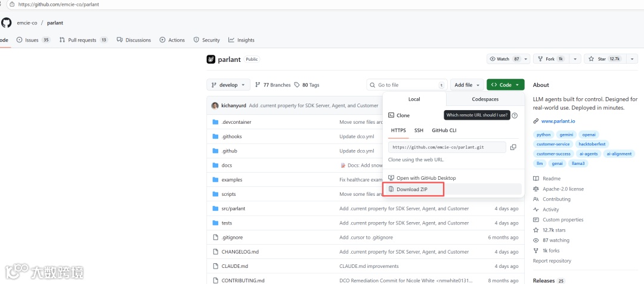Click the python topic tag
644x284 pixels.
pyautogui.click(x=543, y=135)
